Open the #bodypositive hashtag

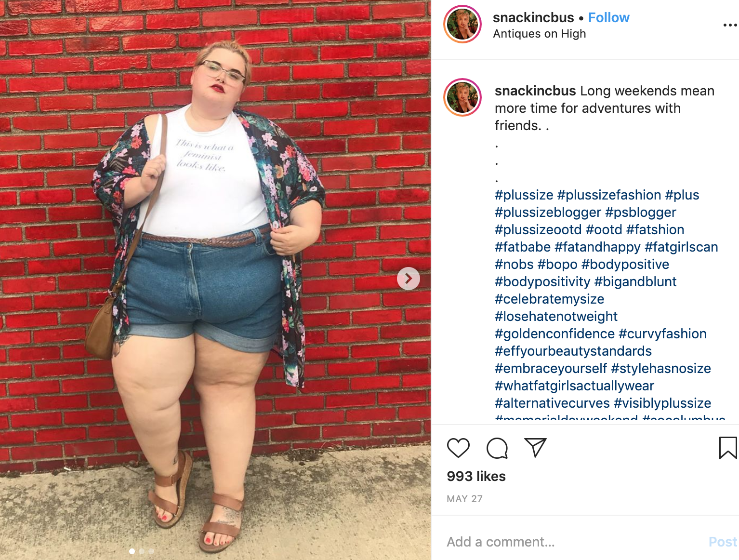click(x=625, y=265)
